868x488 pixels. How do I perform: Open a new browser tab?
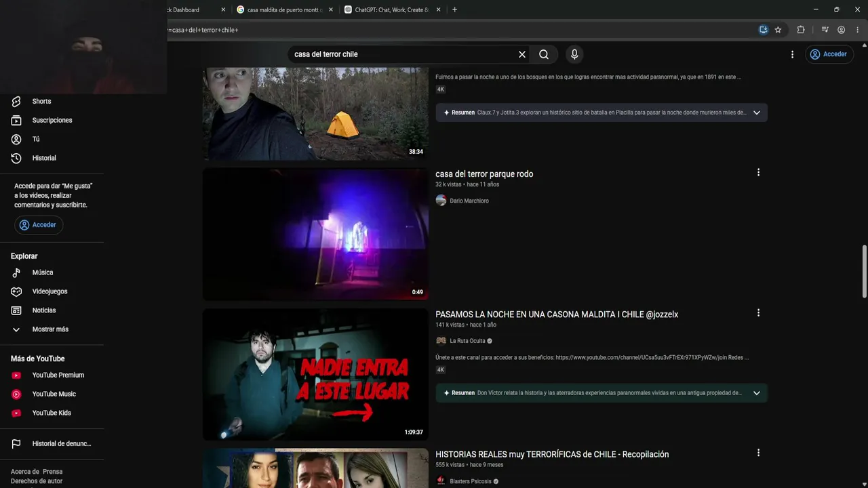click(454, 10)
